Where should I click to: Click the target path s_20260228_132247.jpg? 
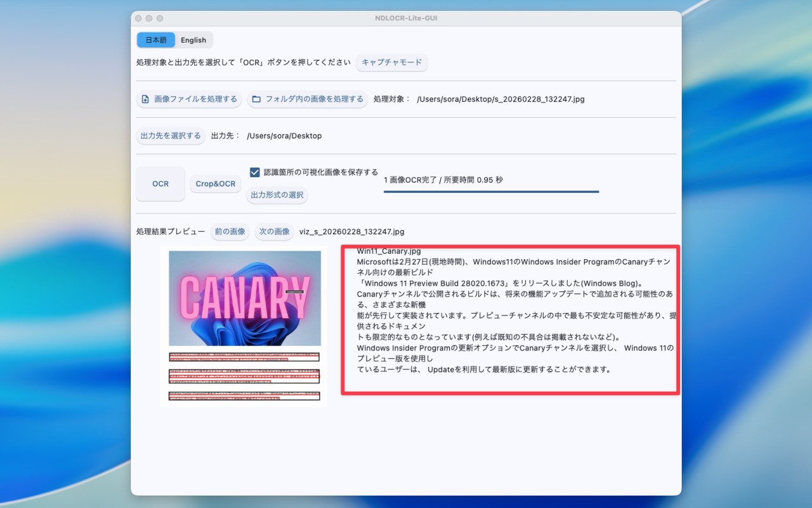pyautogui.click(x=501, y=99)
